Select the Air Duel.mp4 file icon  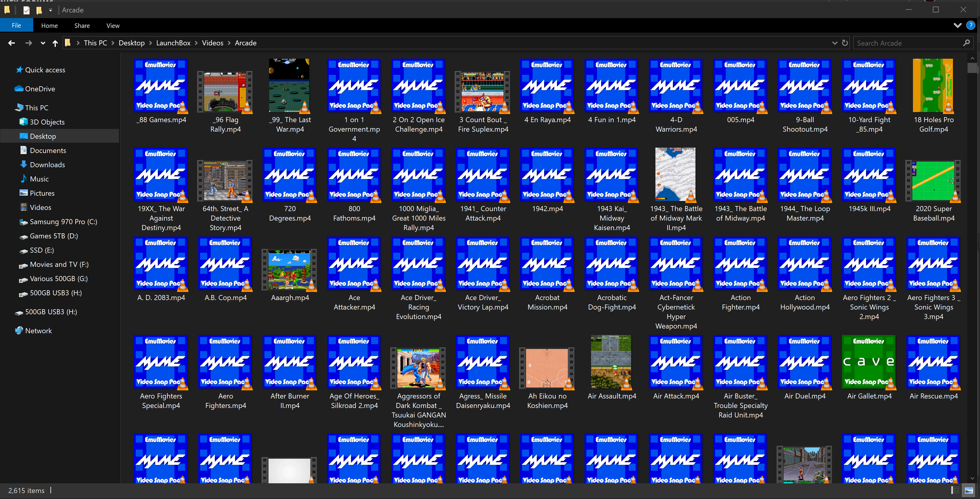pyautogui.click(x=805, y=362)
